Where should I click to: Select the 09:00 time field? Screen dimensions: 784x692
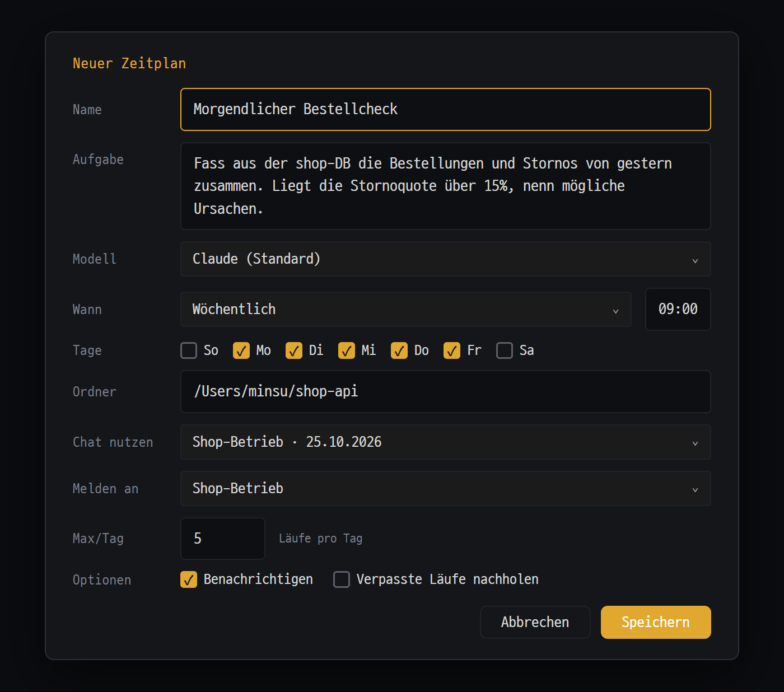(x=678, y=310)
